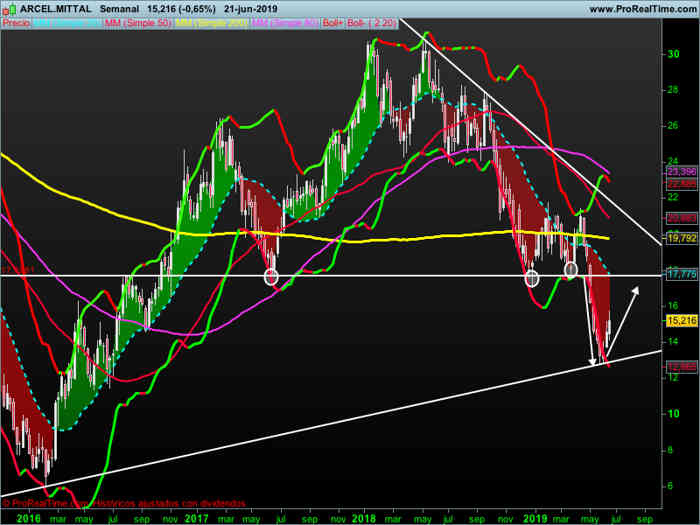Image resolution: width=700 pixels, height=525 pixels.
Task: Select the Precio indicator label
Action: tap(17, 23)
